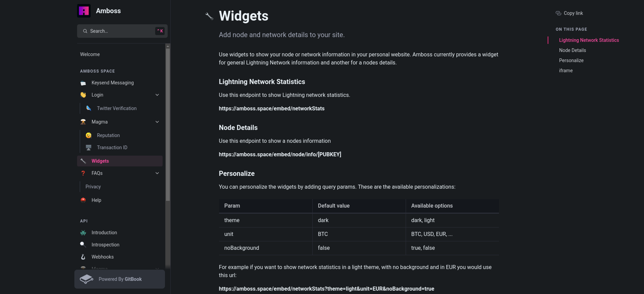Open Privacy page in sidebar

pos(93,187)
